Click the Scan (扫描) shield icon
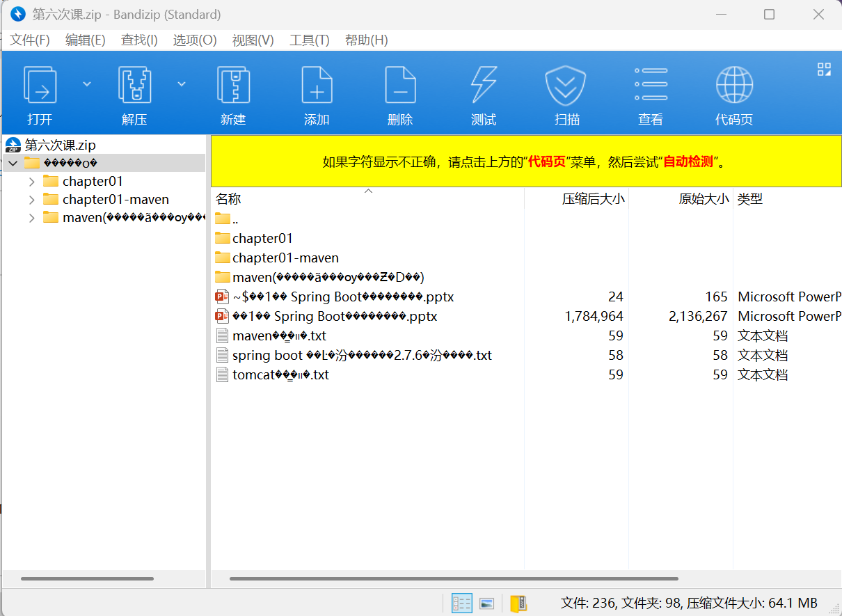Image resolution: width=842 pixels, height=616 pixels. (567, 85)
